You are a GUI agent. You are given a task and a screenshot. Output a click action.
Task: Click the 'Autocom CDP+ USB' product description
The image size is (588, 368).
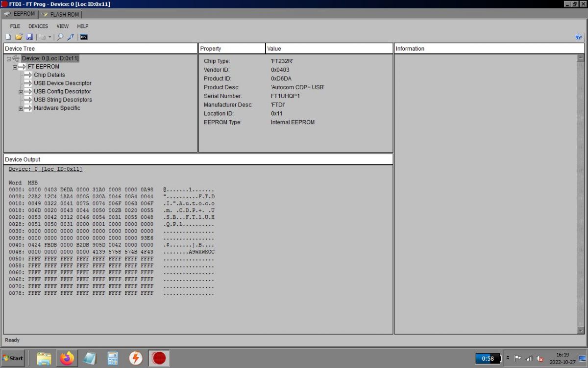coord(298,87)
